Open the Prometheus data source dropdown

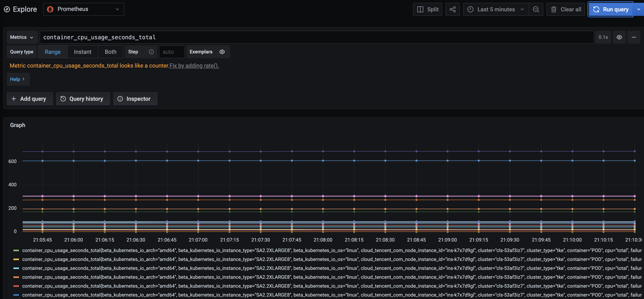pyautogui.click(x=84, y=9)
